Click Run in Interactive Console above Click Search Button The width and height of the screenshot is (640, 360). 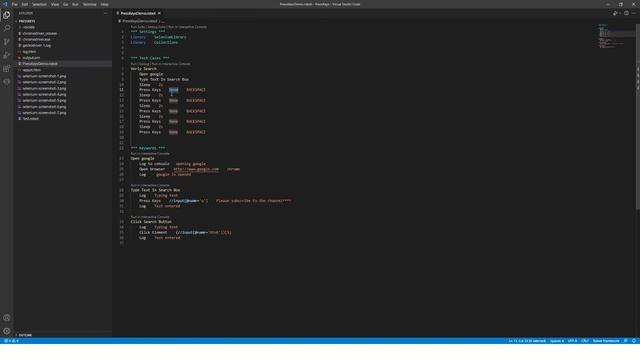coord(150,217)
